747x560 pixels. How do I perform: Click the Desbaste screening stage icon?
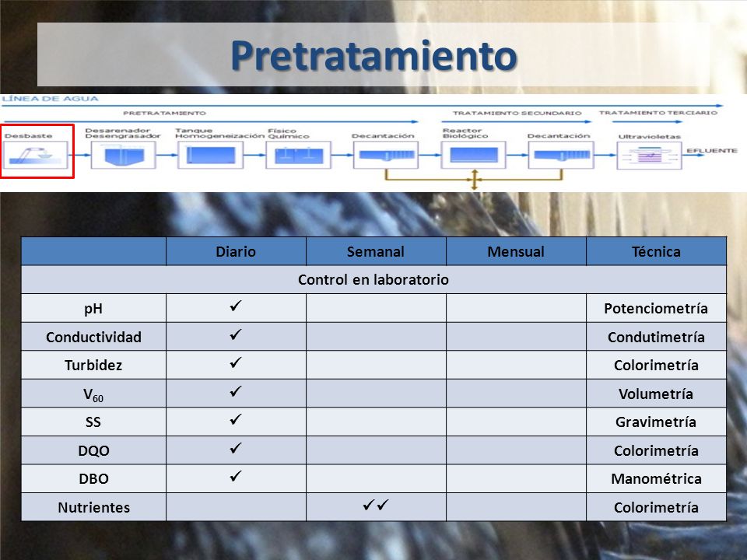pos(36,155)
